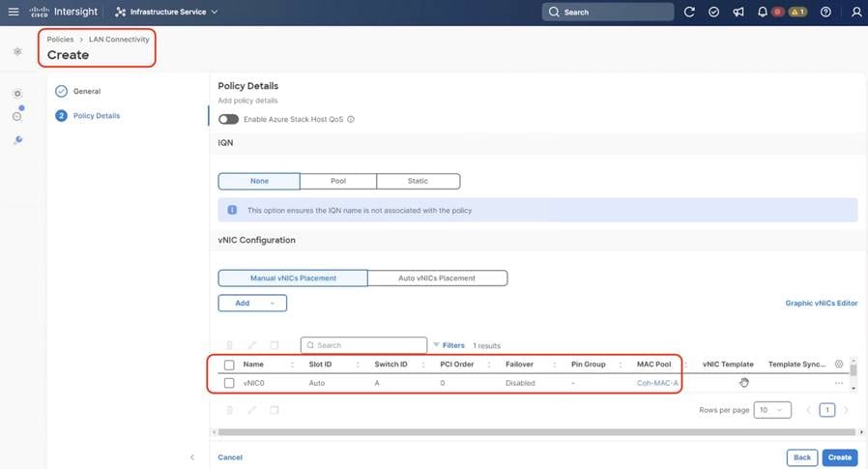The height and width of the screenshot is (469, 868).
Task: Click the Infrastructure Service network icon
Action: pos(120,12)
